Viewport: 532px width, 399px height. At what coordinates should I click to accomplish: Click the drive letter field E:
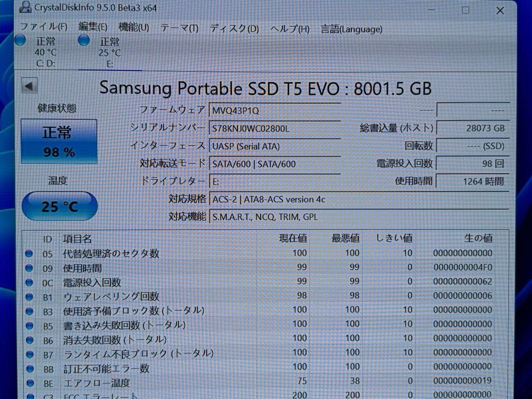[274, 181]
